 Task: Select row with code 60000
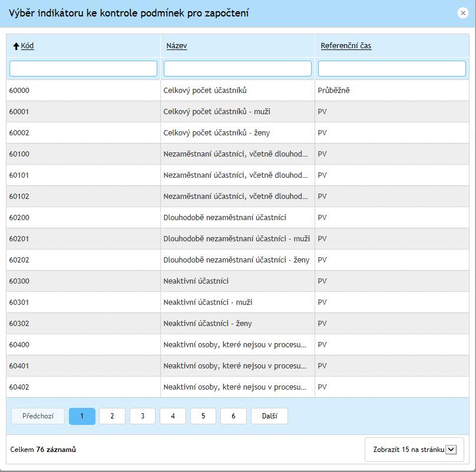click(237, 91)
